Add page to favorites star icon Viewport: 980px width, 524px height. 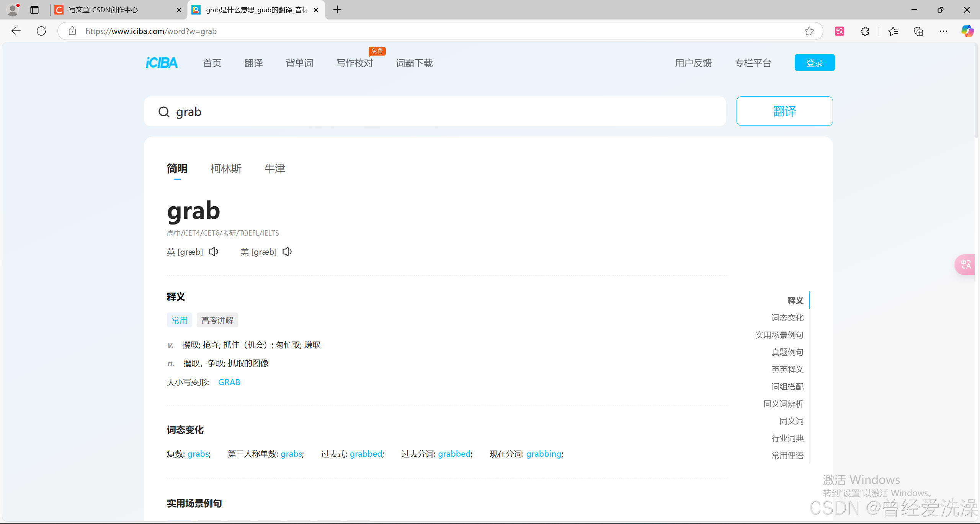point(809,31)
